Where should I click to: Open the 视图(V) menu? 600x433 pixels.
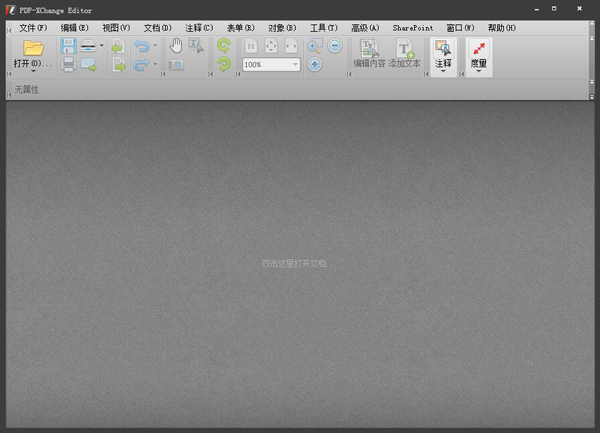click(116, 28)
